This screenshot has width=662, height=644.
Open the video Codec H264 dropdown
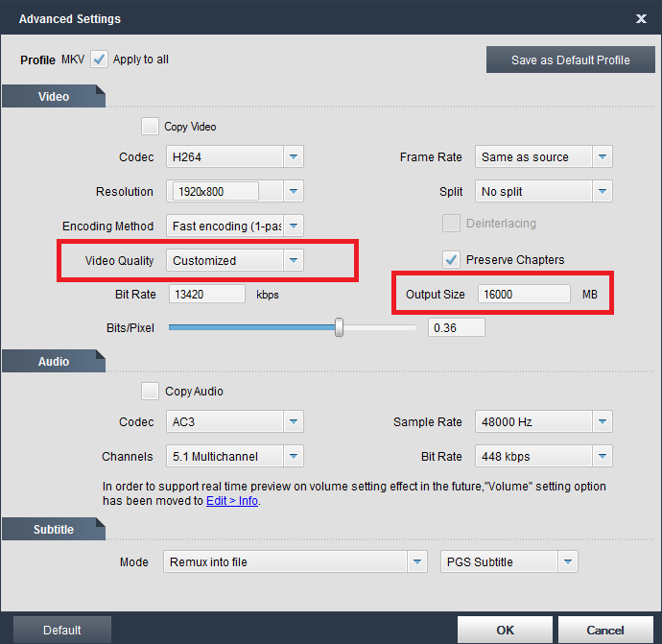(294, 157)
